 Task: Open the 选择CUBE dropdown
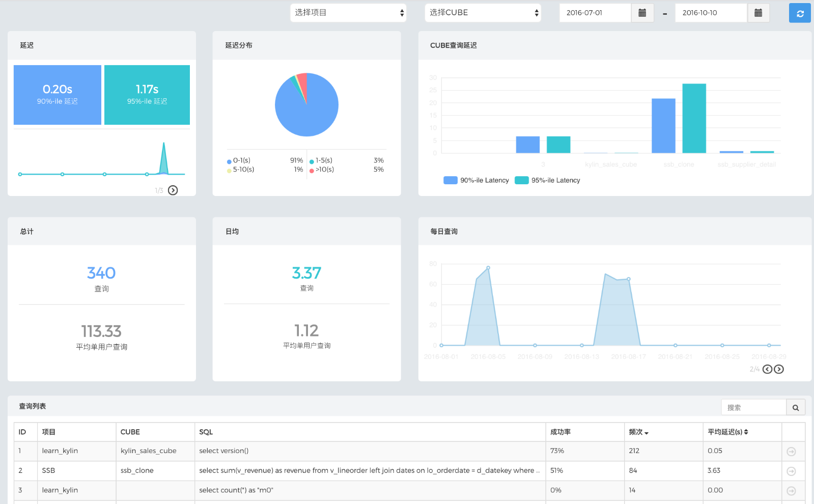483,13
